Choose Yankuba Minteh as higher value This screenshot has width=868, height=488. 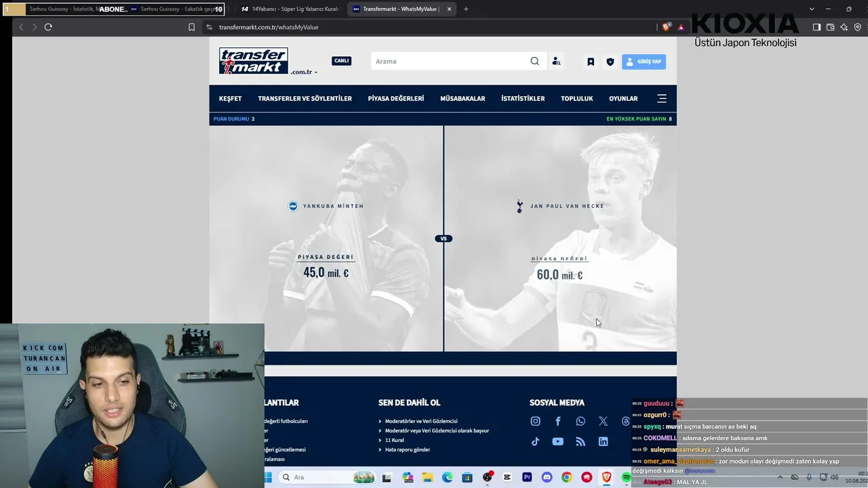[326, 239]
